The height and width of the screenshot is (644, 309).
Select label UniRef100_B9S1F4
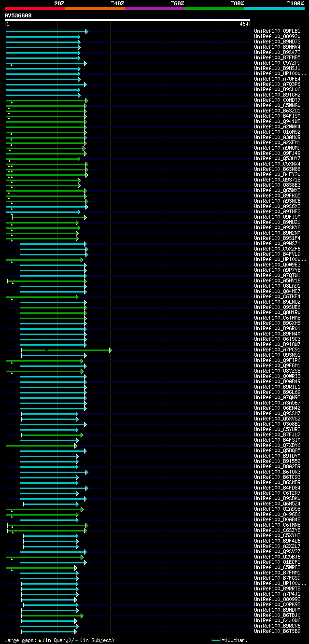tap(278, 238)
